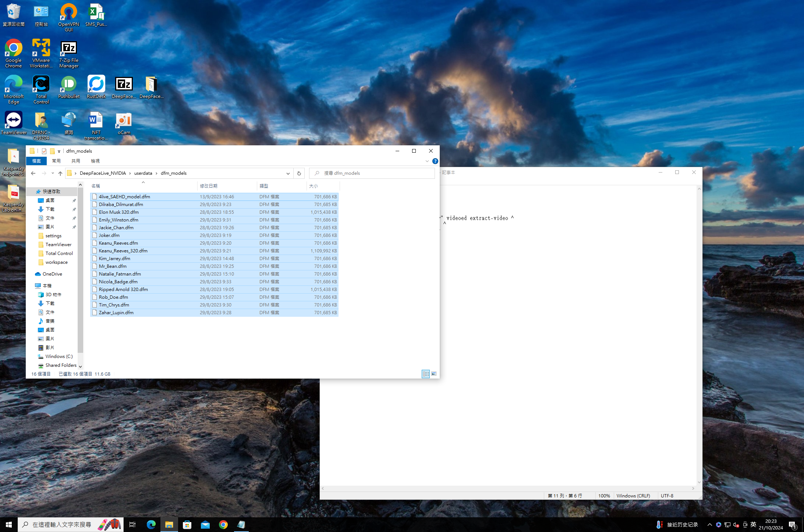
Task: Sort files by 修改日期 column header
Action: click(227, 186)
